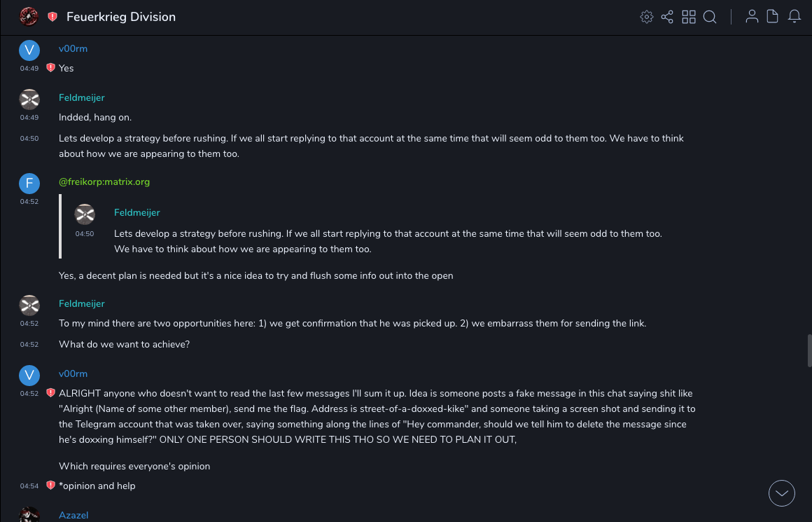This screenshot has width=812, height=522.
Task: Click the blue F avatar
Action: 29,184
